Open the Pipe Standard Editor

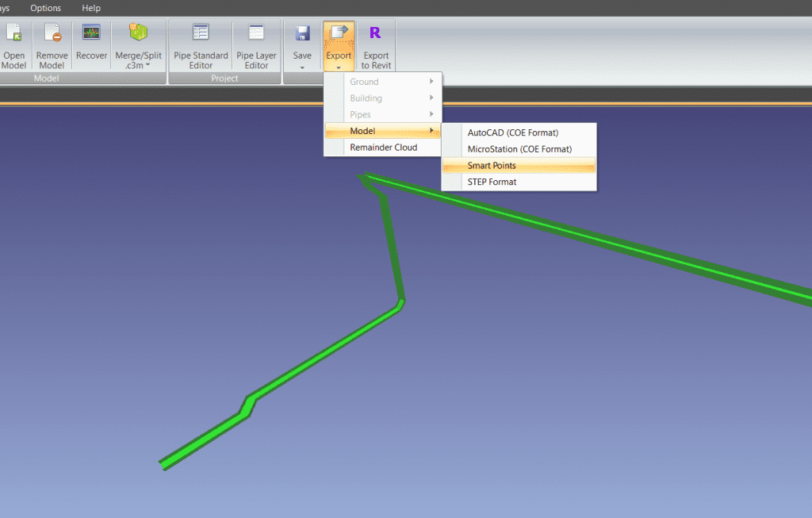pos(201,46)
